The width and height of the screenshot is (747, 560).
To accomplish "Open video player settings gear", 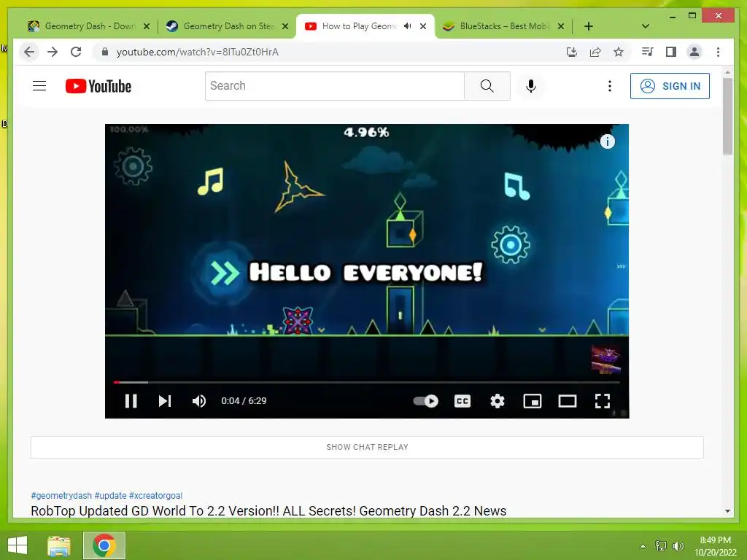I will click(498, 401).
